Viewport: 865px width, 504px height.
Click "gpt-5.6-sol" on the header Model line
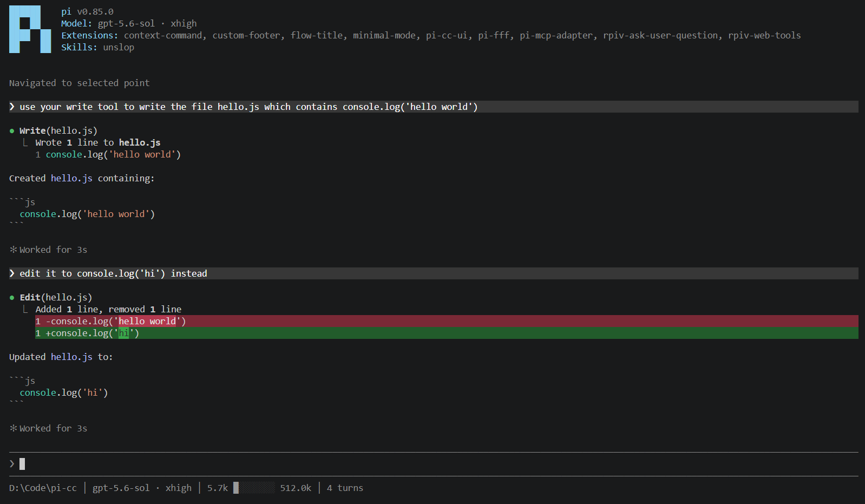(126, 23)
